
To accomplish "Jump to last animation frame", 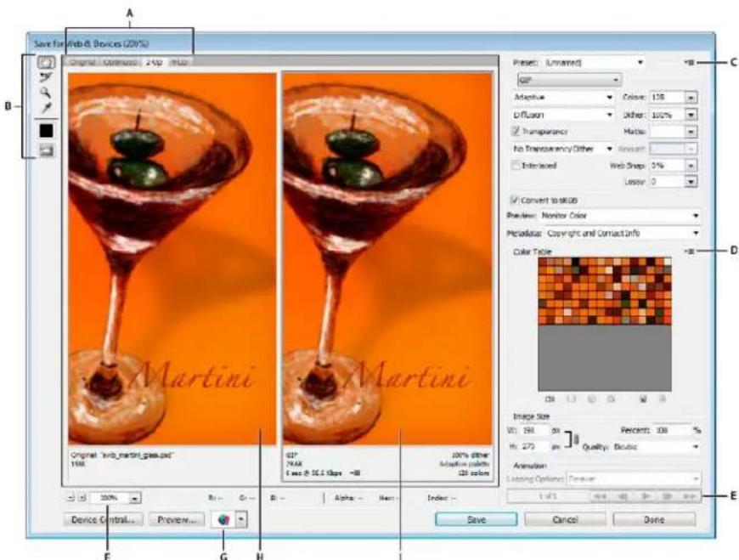I will 689,496.
